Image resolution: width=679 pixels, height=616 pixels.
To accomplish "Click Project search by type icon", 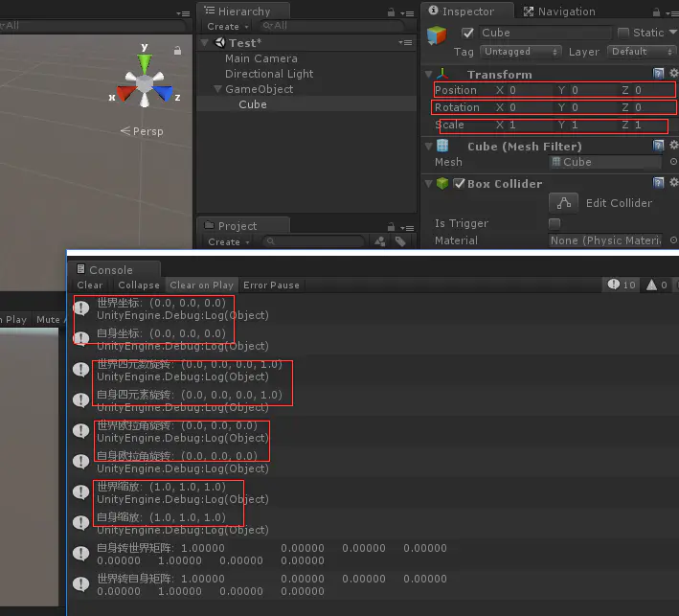I will coord(380,241).
